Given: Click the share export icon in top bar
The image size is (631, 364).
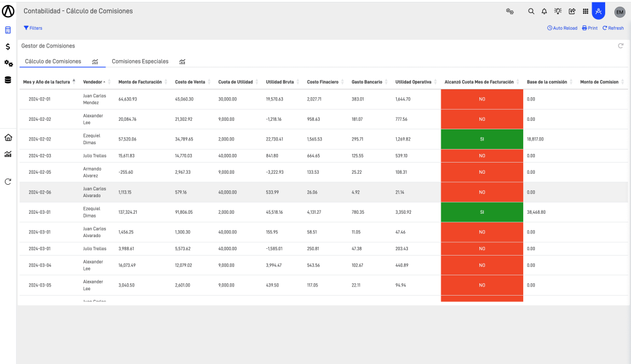Looking at the screenshot, I should pos(572,11).
